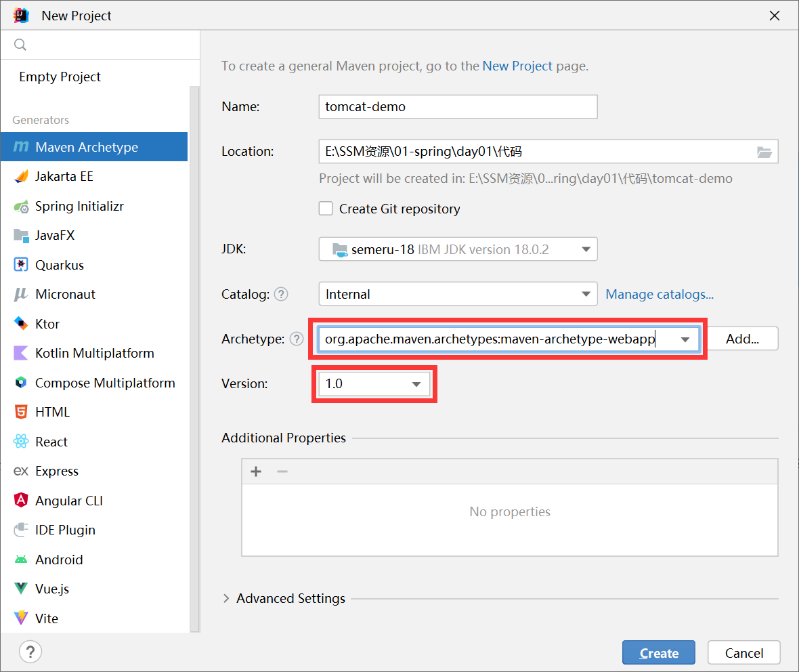Image resolution: width=799 pixels, height=672 pixels.
Task: Click the Compose Multiplatform hexagon icon
Action: pos(21,382)
